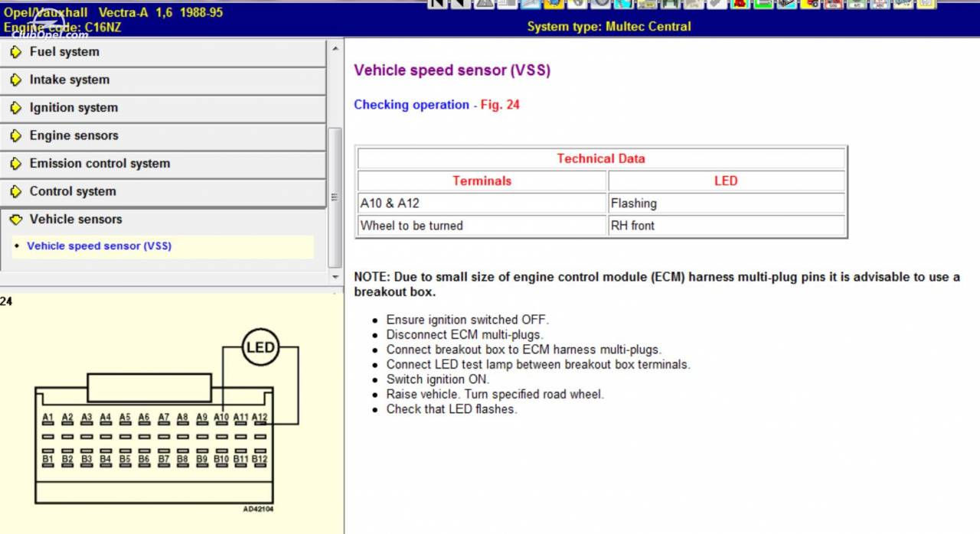Screen dimensions: 980x534
Task: Expand the Engine sensors section
Action: [x=162, y=135]
